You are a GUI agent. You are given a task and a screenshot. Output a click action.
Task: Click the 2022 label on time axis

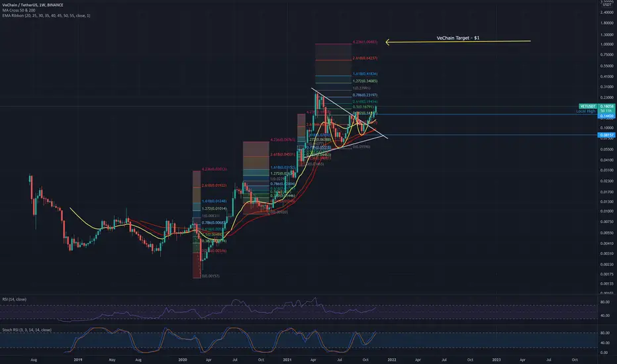tap(392, 359)
